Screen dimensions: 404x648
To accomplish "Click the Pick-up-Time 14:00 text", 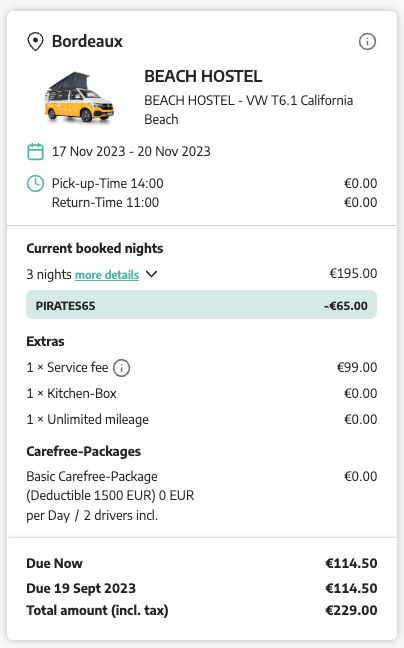I will click(107, 183).
